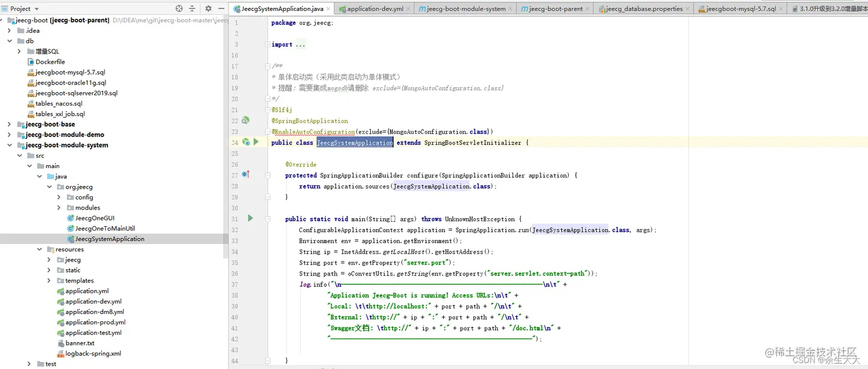Click the Spring class gutter icon on line 24

[246, 142]
